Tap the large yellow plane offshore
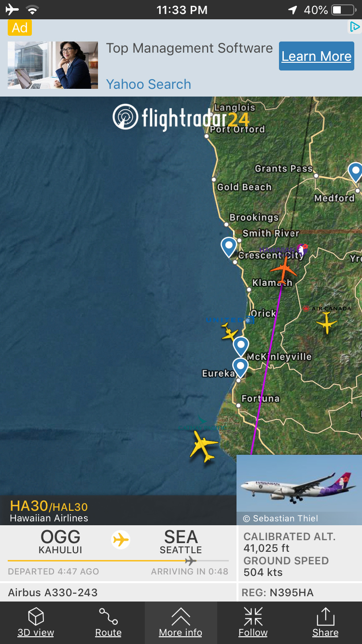Image resolution: width=362 pixels, height=644 pixels. (x=204, y=446)
